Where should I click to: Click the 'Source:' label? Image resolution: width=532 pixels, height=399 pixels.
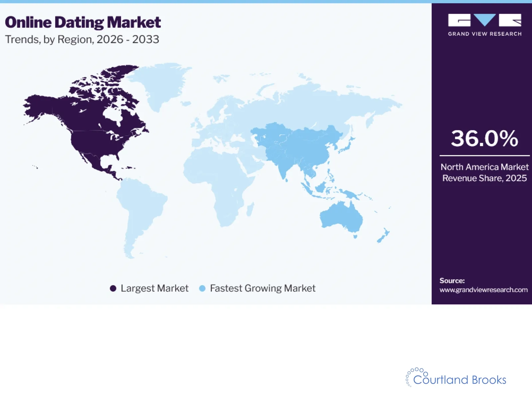(x=452, y=281)
